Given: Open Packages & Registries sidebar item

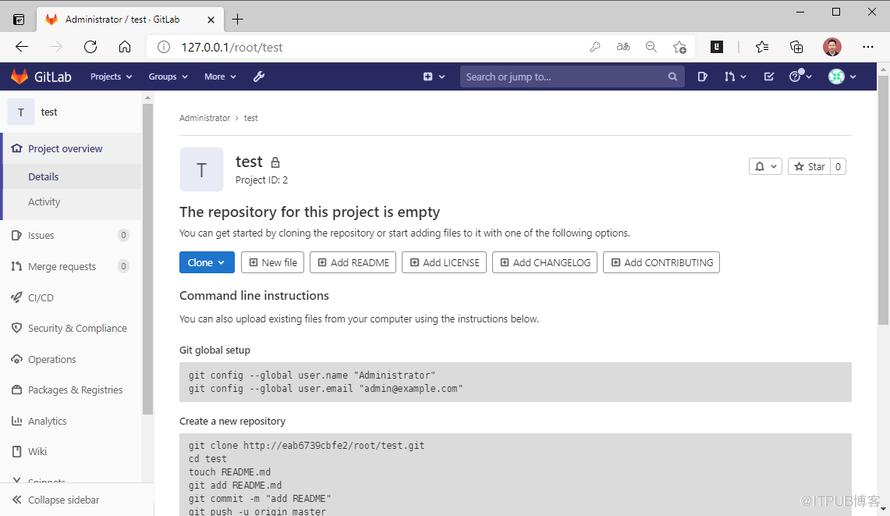Looking at the screenshot, I should (x=70, y=390).
